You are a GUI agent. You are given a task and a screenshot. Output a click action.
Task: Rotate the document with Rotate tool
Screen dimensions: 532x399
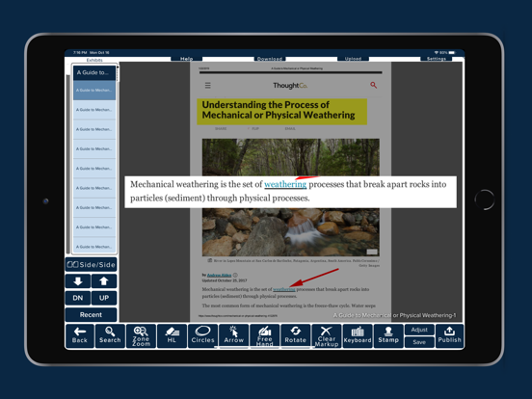[x=295, y=335]
